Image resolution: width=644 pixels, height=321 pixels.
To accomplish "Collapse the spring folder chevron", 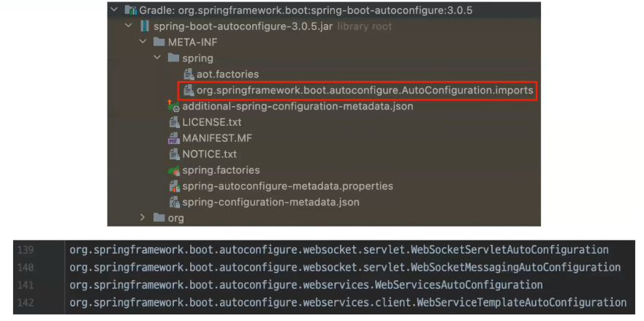I will pyautogui.click(x=157, y=58).
